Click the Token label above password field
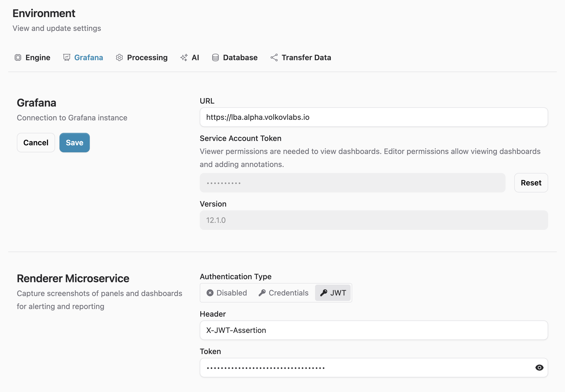This screenshot has height=392, width=565. [210, 351]
